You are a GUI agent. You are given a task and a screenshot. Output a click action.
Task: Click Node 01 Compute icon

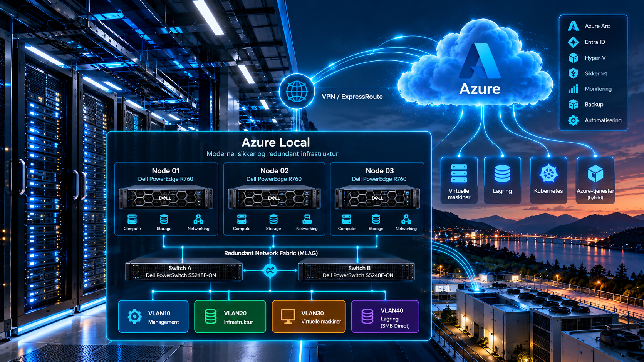[132, 219]
